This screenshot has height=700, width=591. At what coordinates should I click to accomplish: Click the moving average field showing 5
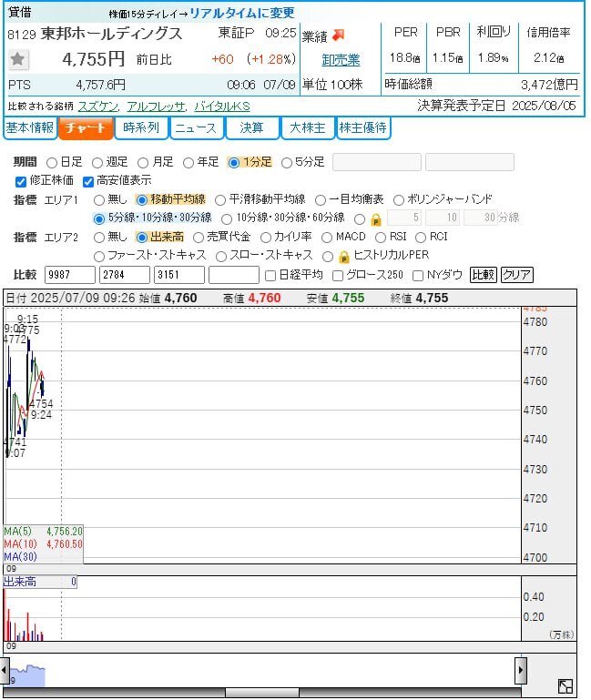404,218
